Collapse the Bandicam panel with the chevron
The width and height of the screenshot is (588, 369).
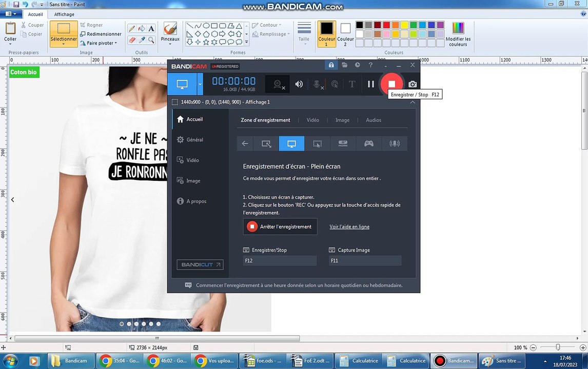[x=413, y=102]
